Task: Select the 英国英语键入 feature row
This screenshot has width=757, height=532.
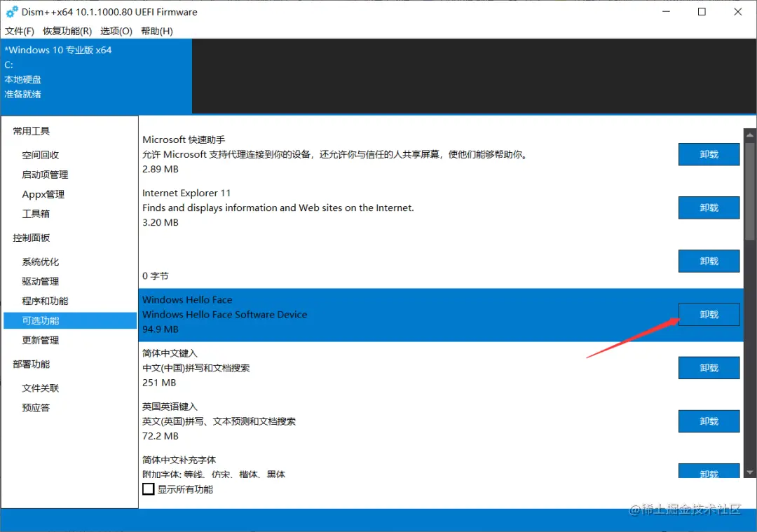Action: coord(440,421)
